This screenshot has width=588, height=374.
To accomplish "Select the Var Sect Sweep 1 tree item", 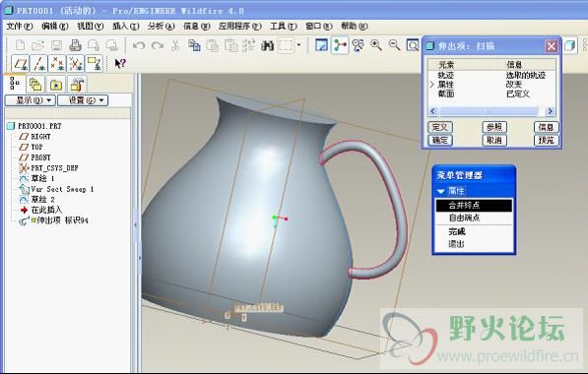I will tap(62, 189).
